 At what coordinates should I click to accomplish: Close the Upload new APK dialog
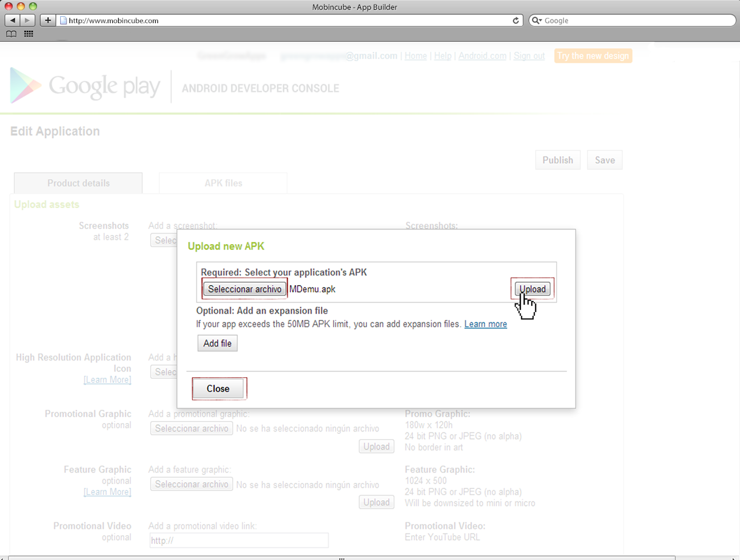tap(218, 389)
